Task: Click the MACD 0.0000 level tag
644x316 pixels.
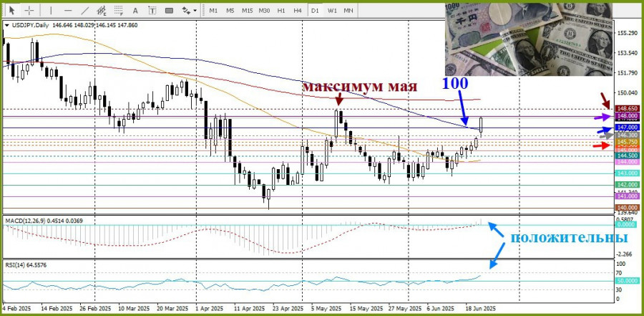Action: coord(628,225)
